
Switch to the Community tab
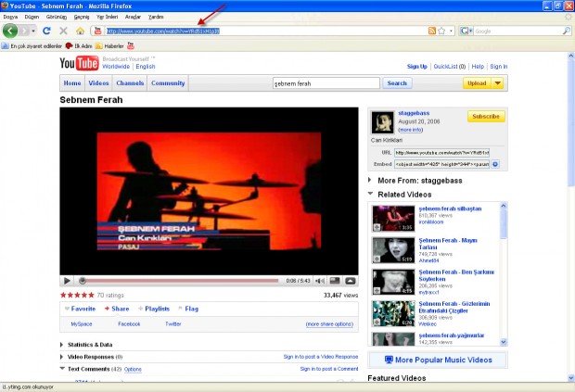pos(168,83)
